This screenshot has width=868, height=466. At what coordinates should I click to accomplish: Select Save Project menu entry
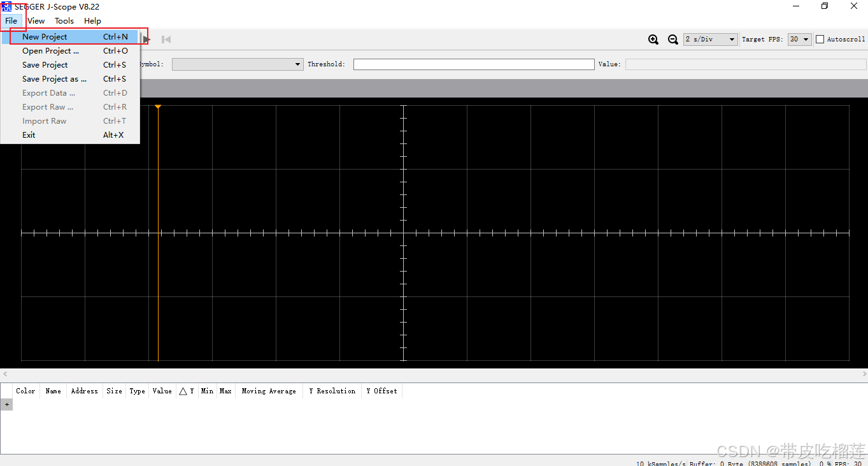tap(70, 65)
